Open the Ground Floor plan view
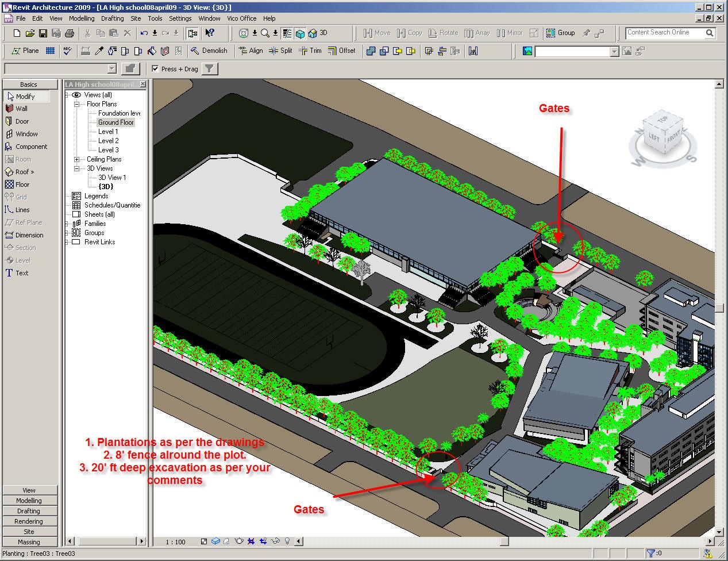Image resolution: width=728 pixels, height=561 pixels. tap(115, 122)
